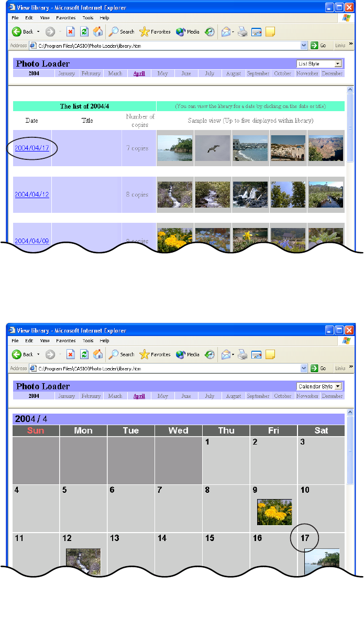Screen dimensions: 364x617
Task: Open Favorites in List Style window toolbar
Action: click(x=155, y=32)
